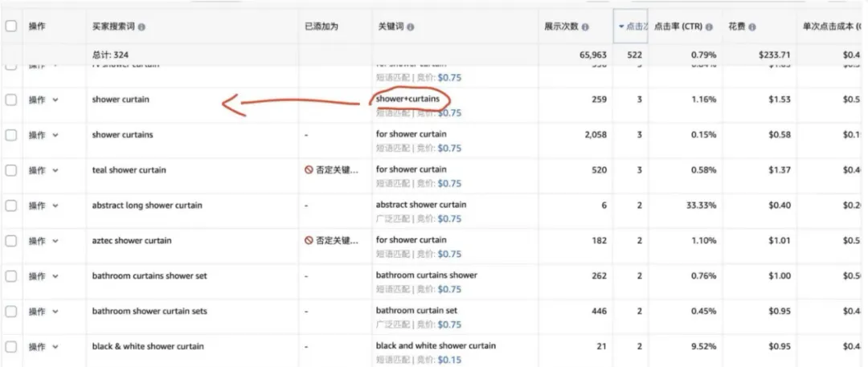Tick checkbox for black & white shower curtain
Viewport: 868px width, 367px height.
pos(11,346)
